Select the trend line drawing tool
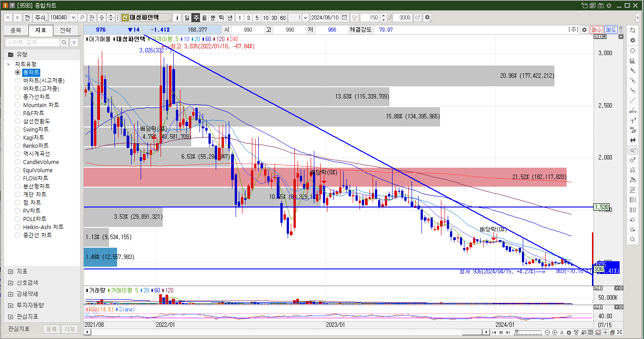Image resolution: width=644 pixels, height=339 pixels. [x=633, y=100]
